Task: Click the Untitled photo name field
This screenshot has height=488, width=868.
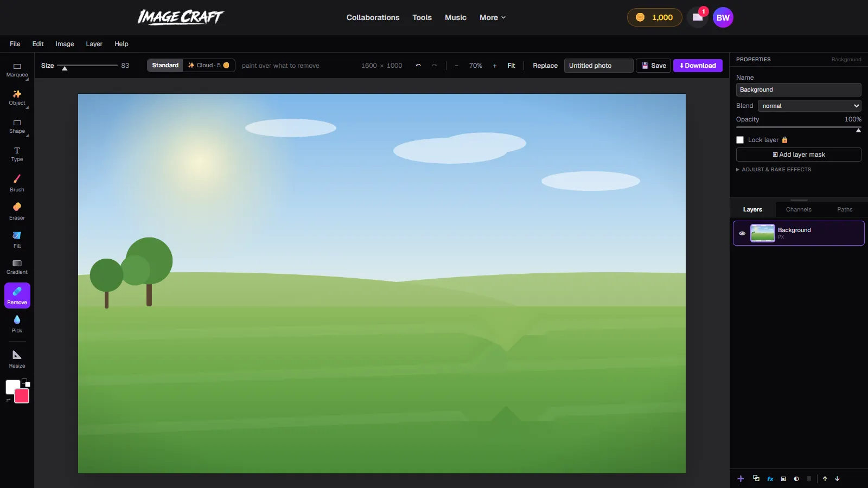Action: [x=598, y=66]
